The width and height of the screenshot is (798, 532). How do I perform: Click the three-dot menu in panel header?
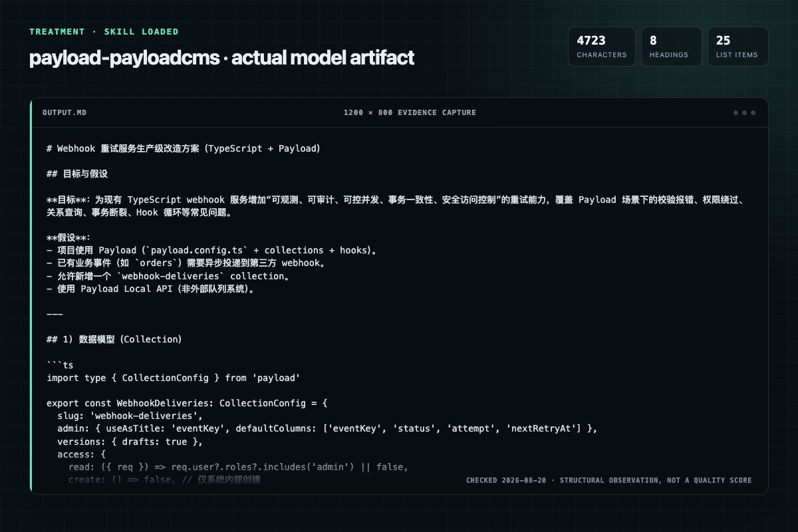(744, 112)
